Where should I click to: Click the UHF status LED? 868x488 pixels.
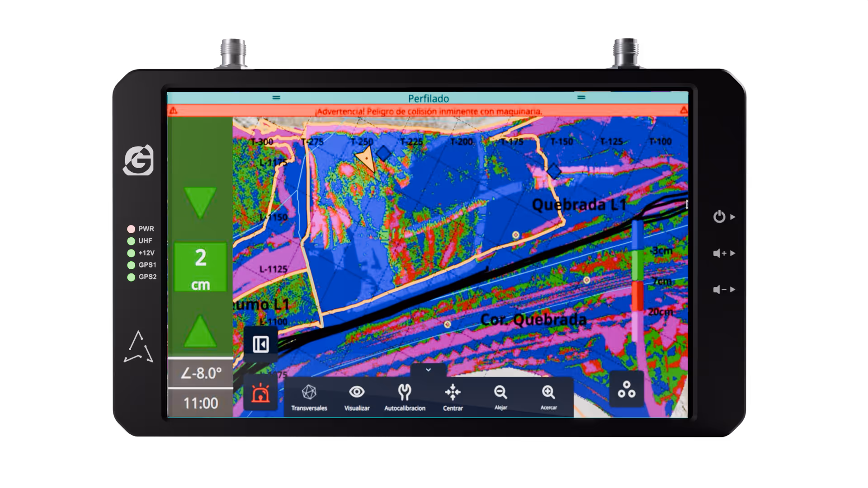point(131,241)
